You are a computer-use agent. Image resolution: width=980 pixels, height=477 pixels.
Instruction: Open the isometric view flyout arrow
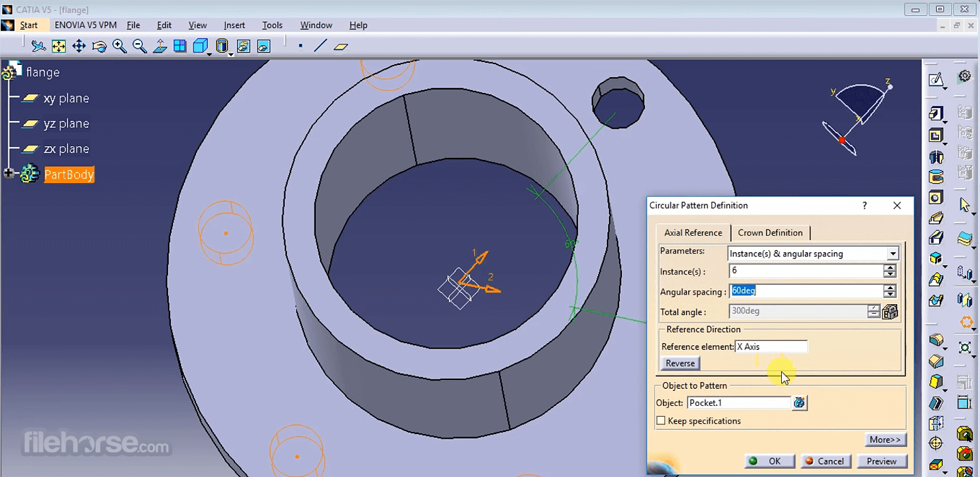pos(209,53)
